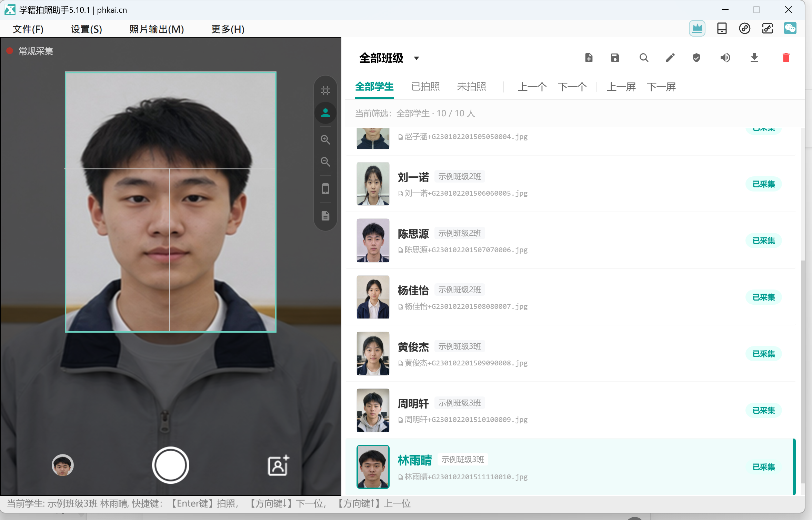Click 刘一诺's photo thumbnail
This screenshot has height=520, width=812.
click(x=373, y=184)
